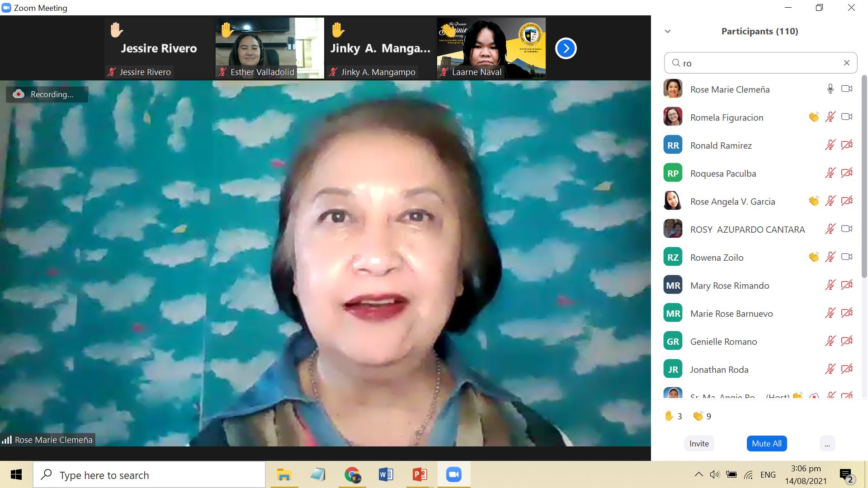Expand the system tray hidden icons
This screenshot has height=488, width=868.
(698, 474)
